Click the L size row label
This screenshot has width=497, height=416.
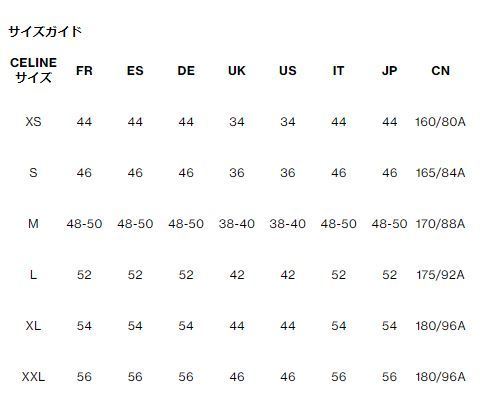(x=33, y=275)
